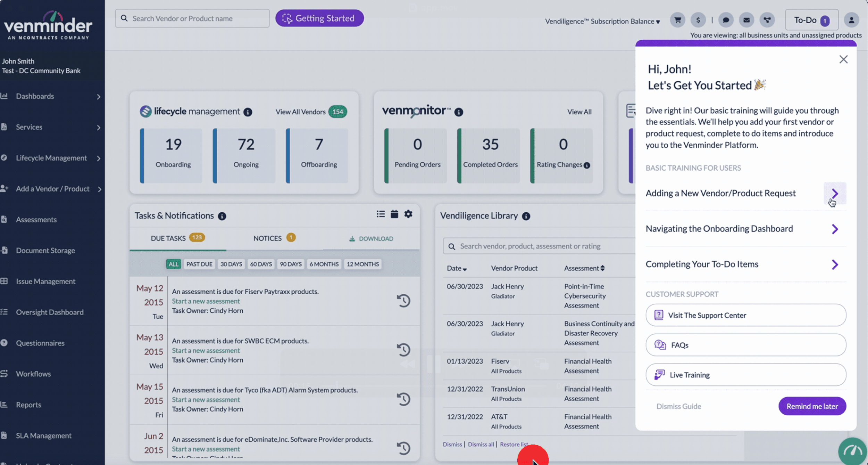Select the 30 DAYS filter

point(231,264)
